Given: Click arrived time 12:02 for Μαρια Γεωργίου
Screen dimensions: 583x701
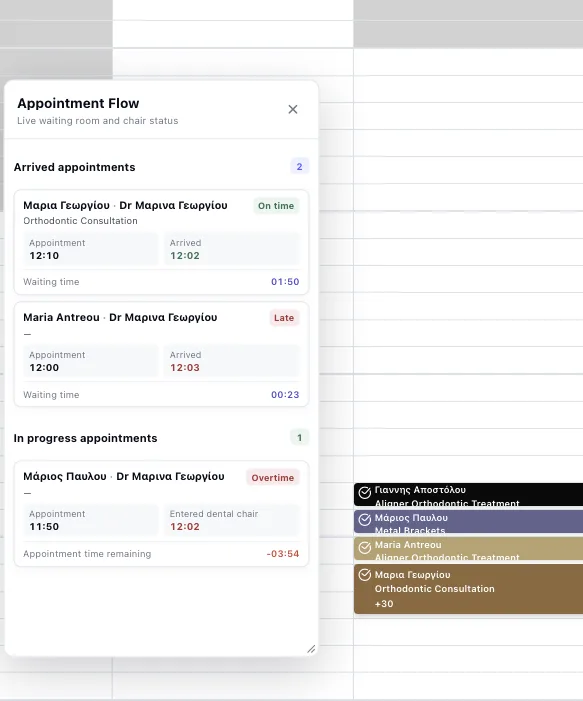Looking at the screenshot, I should point(185,256).
